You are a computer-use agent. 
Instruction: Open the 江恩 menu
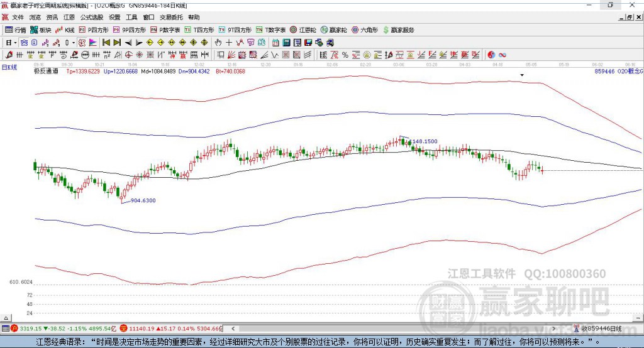(69, 17)
